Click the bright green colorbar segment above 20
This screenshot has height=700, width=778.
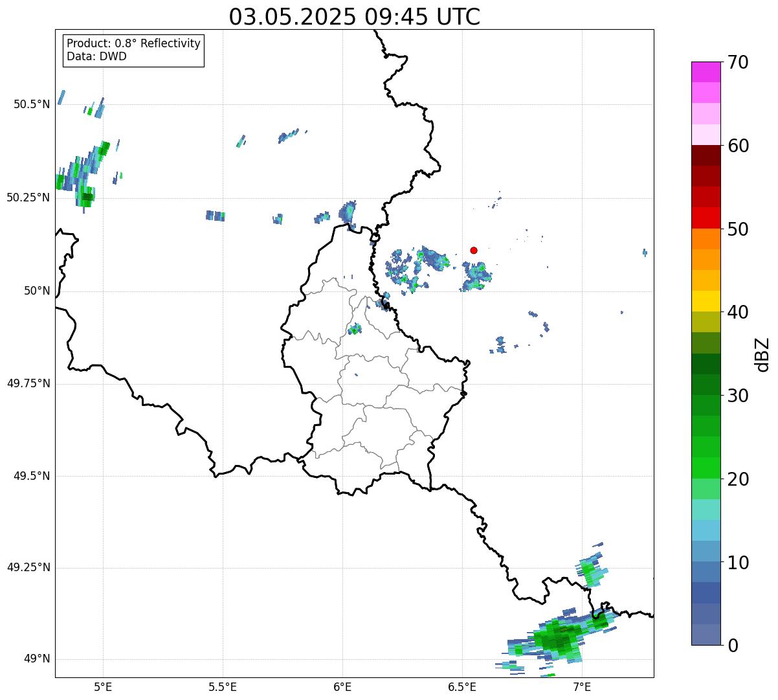(x=706, y=468)
